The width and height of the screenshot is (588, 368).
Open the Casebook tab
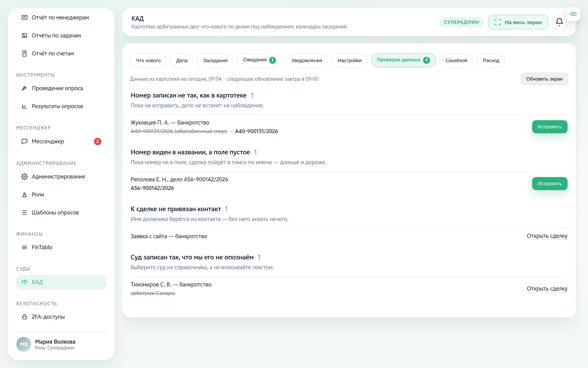coord(456,60)
